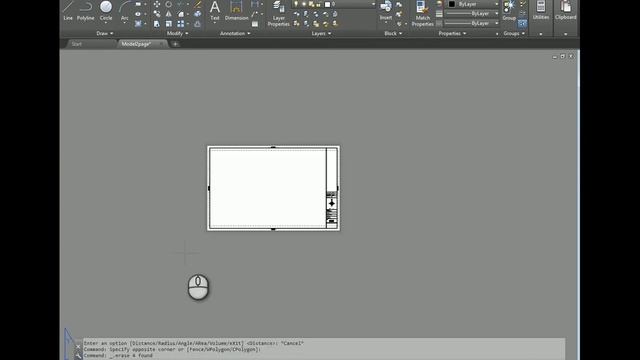Toggle Group Selection on/off

pos(523,24)
